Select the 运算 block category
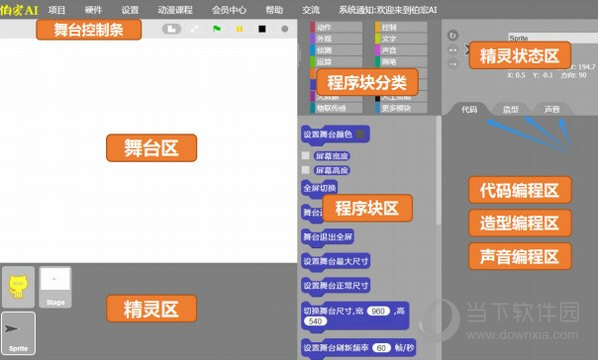The width and height of the screenshot is (598, 360). (x=336, y=61)
